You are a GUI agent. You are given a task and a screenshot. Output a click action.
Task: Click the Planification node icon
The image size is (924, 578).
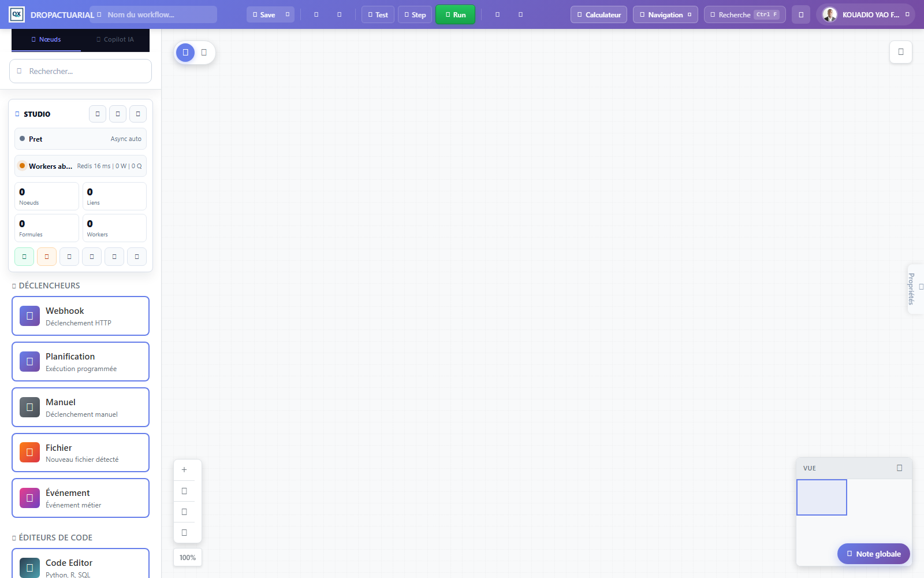[29, 361]
